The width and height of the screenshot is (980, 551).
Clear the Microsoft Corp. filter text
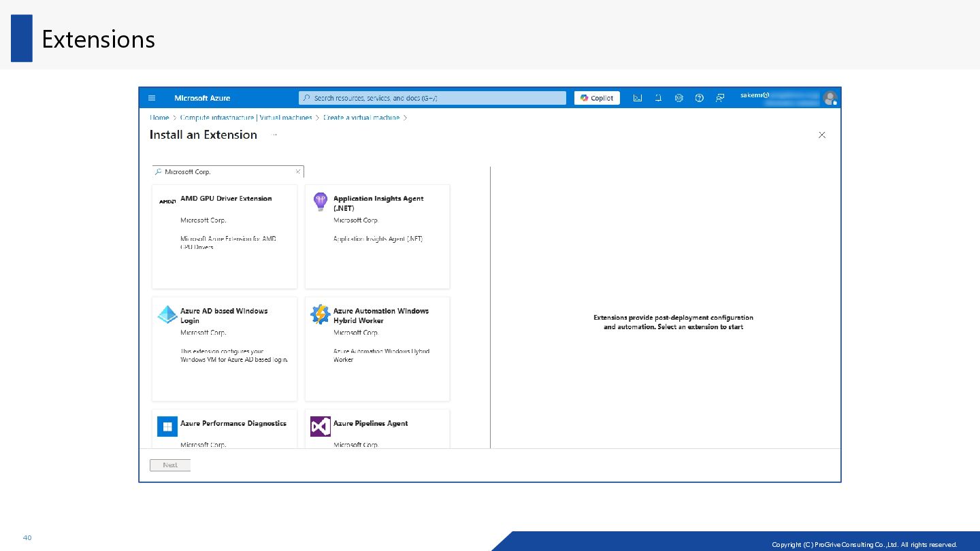[x=298, y=171]
